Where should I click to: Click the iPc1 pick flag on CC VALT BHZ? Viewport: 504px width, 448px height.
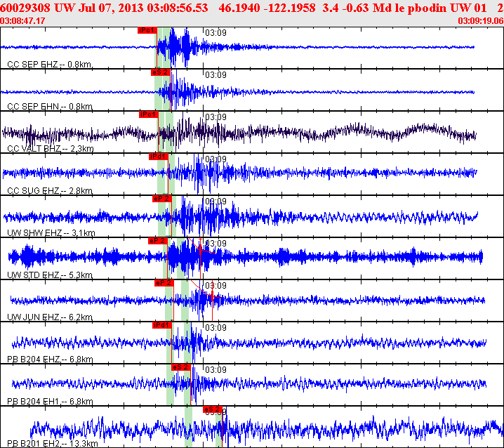click(149, 115)
